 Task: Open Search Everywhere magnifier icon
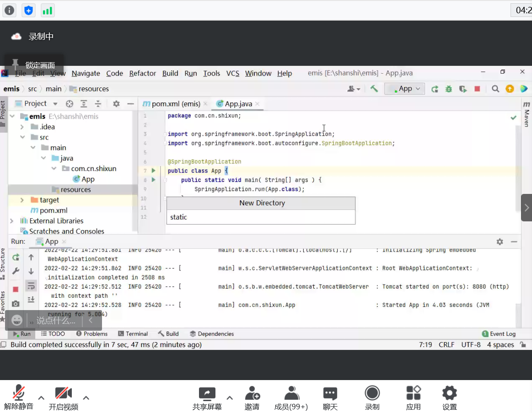[495, 89]
